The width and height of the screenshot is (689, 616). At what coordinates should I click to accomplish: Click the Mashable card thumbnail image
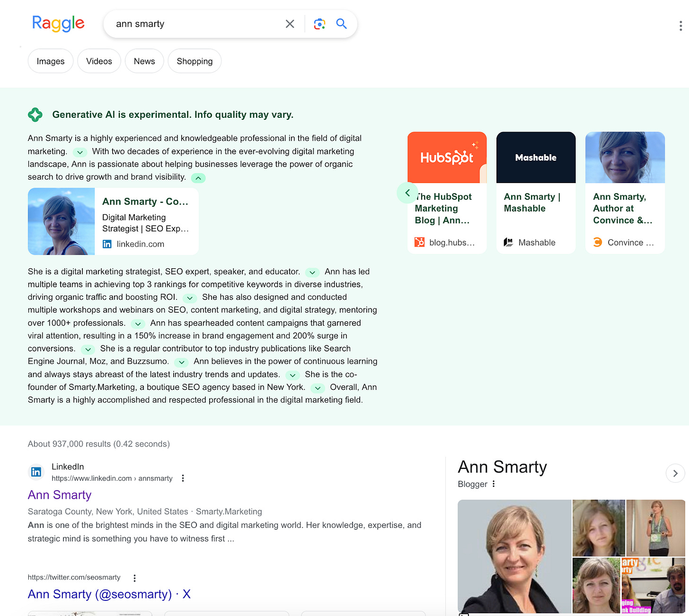536,158
